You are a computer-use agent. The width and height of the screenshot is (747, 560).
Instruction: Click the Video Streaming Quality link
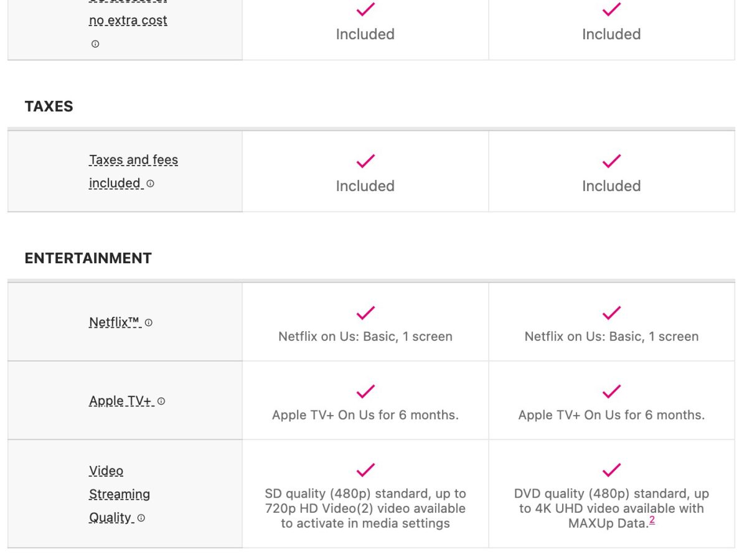click(x=119, y=494)
